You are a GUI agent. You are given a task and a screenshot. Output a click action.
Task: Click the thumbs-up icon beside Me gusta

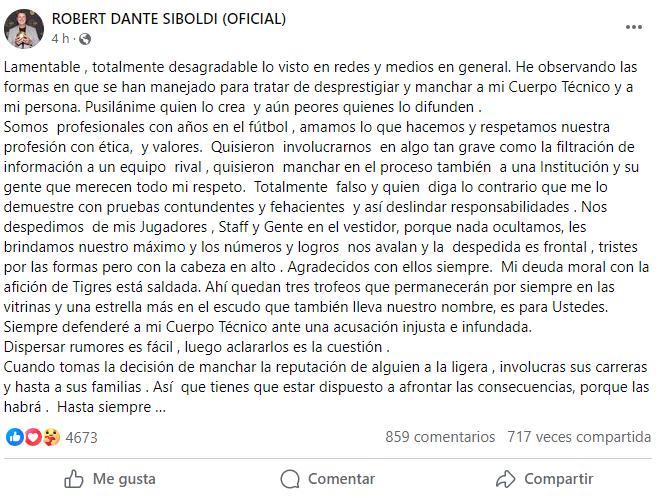pyautogui.click(x=73, y=479)
